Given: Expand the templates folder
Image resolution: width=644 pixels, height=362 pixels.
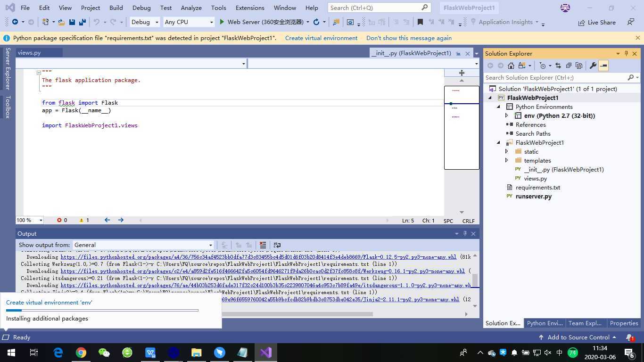Looking at the screenshot, I should [x=507, y=160].
